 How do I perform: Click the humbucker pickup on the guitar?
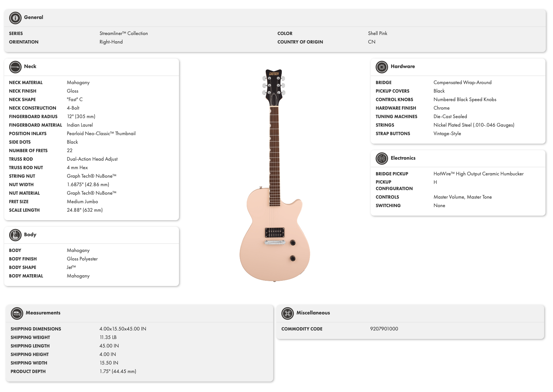[x=275, y=233]
